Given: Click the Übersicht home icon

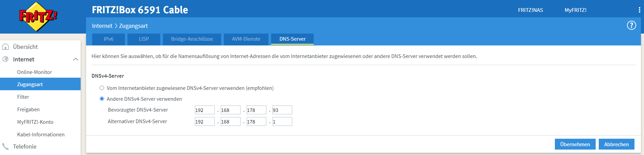Looking at the screenshot, I should point(5,46).
